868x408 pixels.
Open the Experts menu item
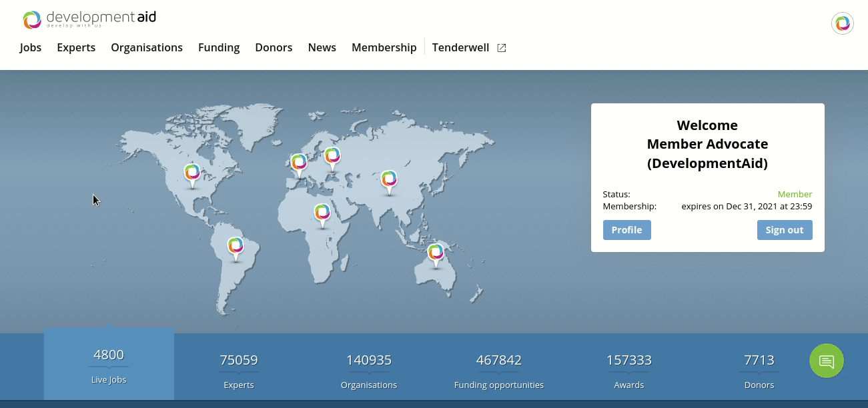click(x=76, y=48)
